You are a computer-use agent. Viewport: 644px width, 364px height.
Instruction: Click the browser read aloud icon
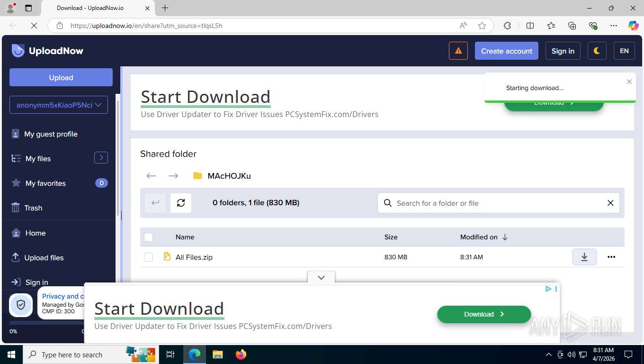pyautogui.click(x=463, y=26)
